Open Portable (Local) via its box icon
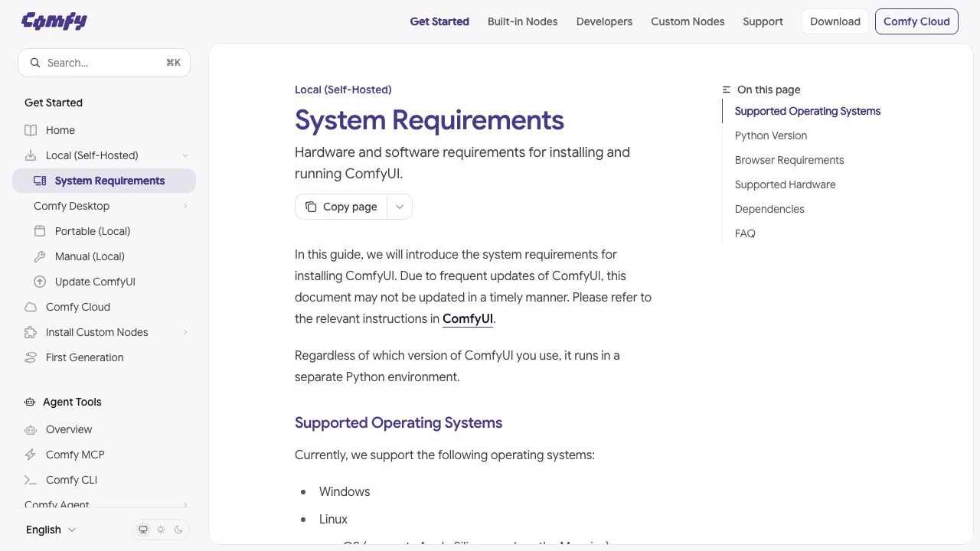 40,231
